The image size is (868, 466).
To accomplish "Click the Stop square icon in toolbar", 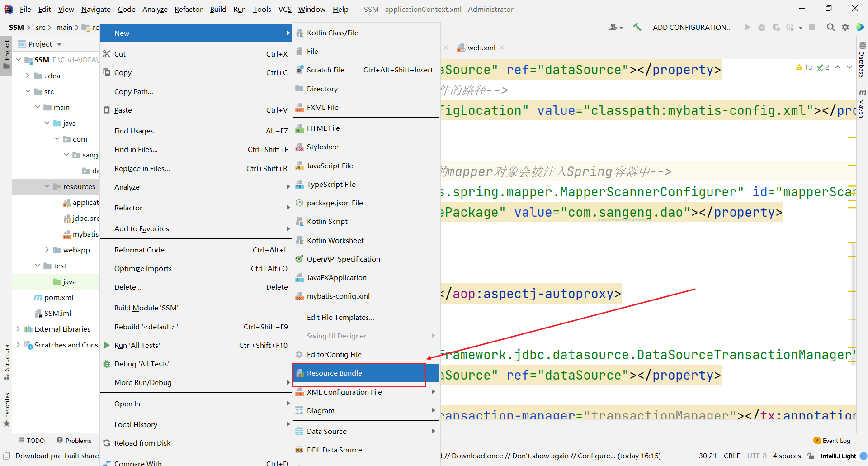I will 812,27.
